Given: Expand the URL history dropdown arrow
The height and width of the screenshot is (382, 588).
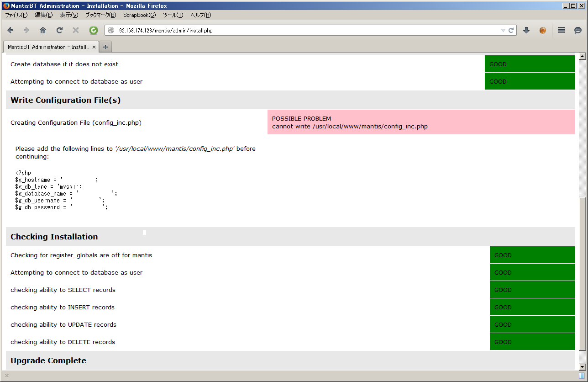Looking at the screenshot, I should click(x=503, y=31).
